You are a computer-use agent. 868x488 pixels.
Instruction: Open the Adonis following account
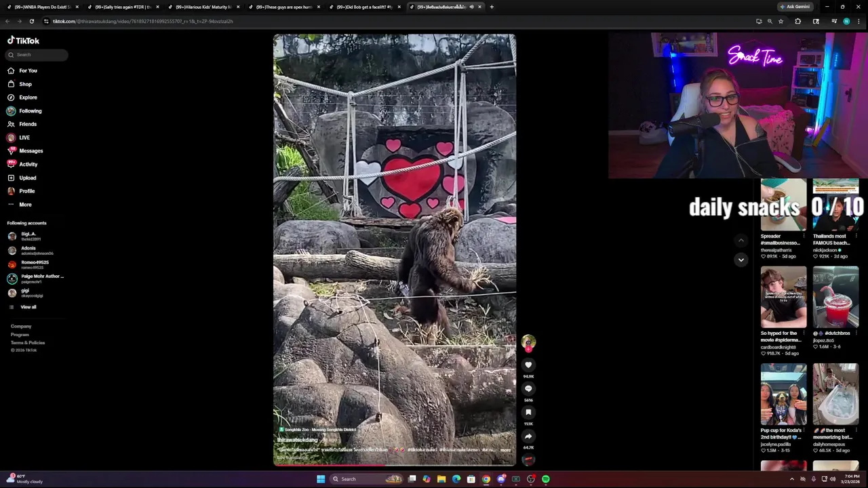point(31,251)
